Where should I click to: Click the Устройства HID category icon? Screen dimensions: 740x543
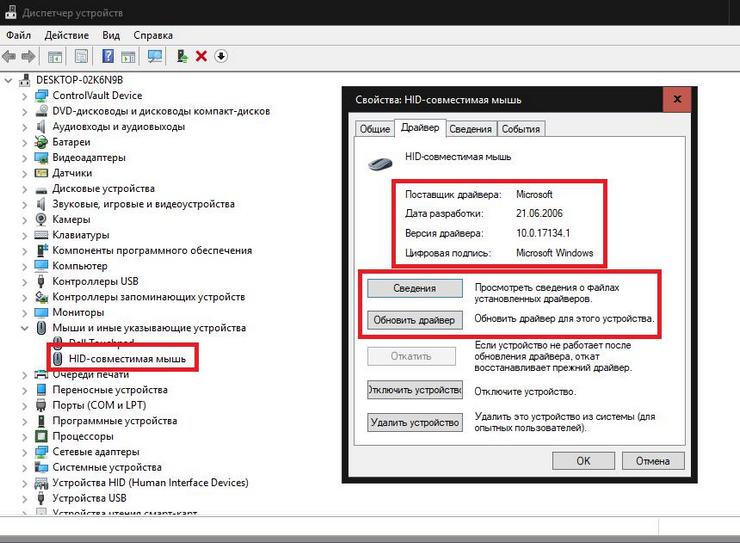click(42, 483)
